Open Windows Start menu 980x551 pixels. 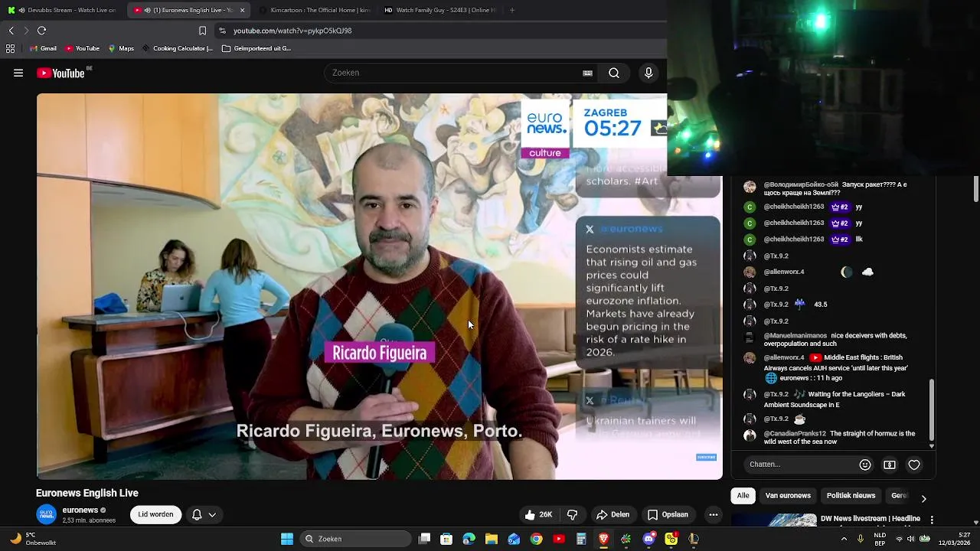pos(287,539)
